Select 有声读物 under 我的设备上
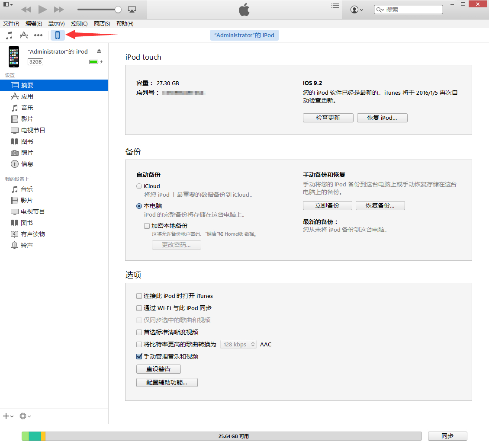Screen dimensions: 489x448 coord(54,234)
